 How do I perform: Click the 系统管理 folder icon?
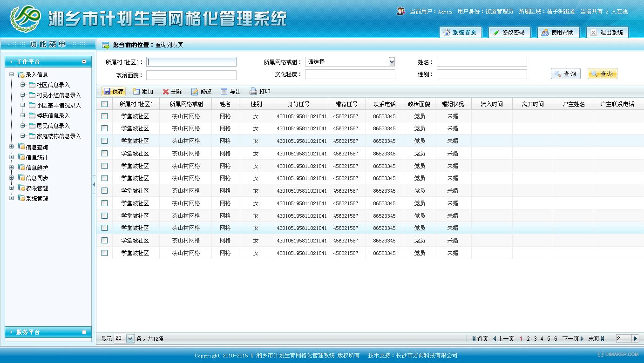point(21,198)
